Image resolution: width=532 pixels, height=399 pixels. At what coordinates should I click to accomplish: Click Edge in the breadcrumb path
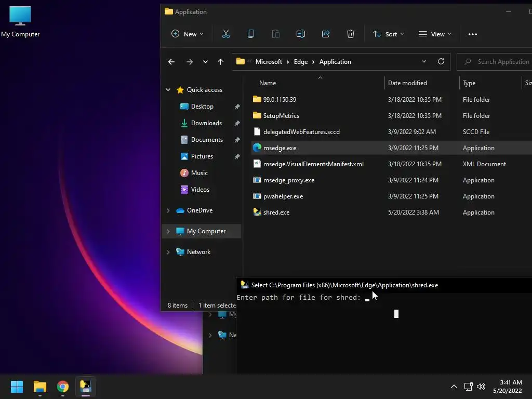point(301,62)
